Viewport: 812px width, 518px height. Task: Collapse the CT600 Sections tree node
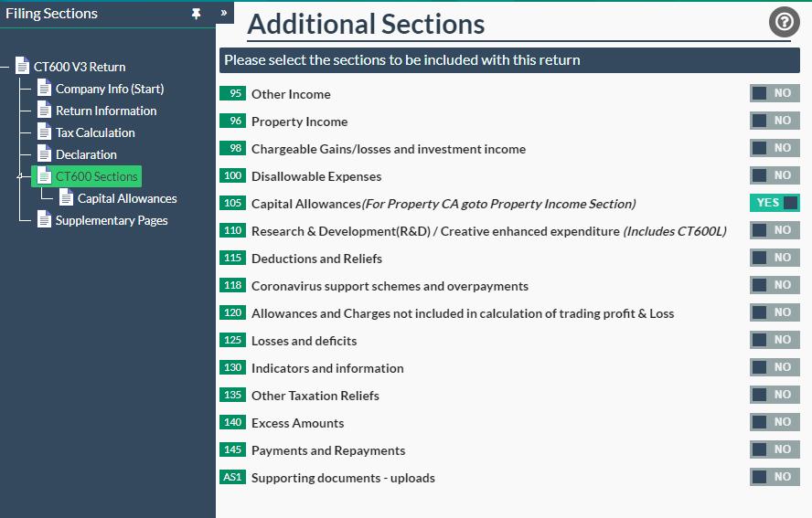tap(20, 177)
